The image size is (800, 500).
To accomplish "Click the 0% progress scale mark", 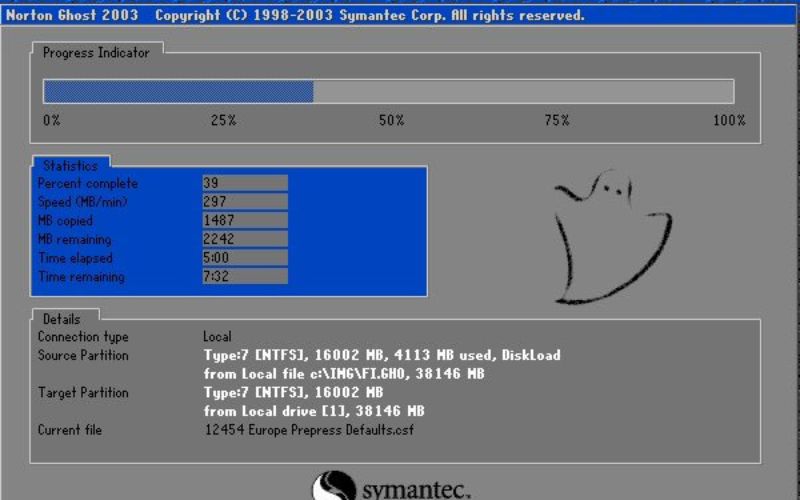I will click(52, 120).
